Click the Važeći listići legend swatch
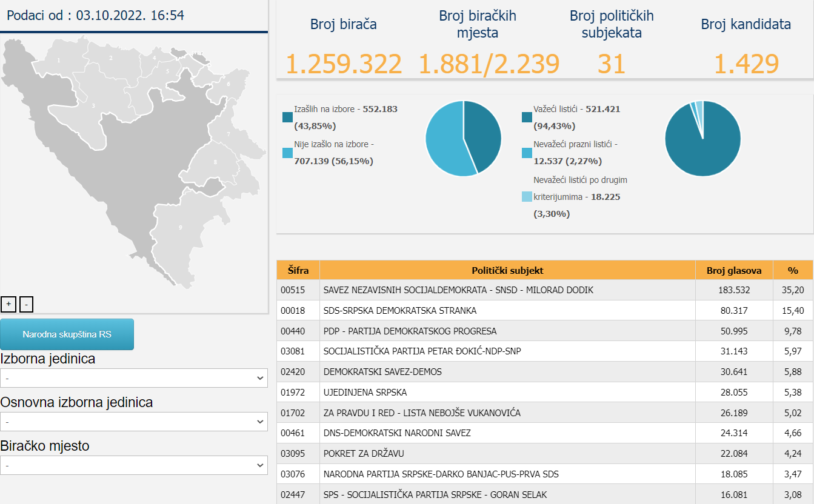 click(527, 117)
